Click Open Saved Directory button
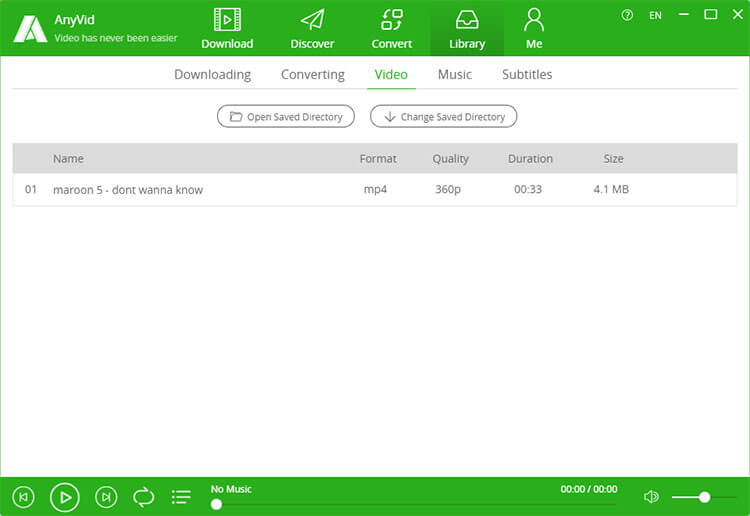Viewport: 750px width, 516px height. coord(286,117)
